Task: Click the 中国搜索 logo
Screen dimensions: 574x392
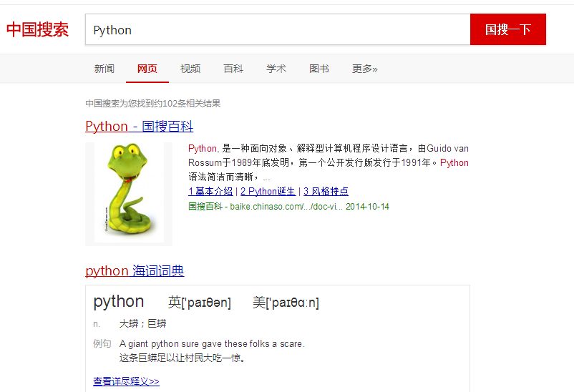Action: [x=38, y=29]
